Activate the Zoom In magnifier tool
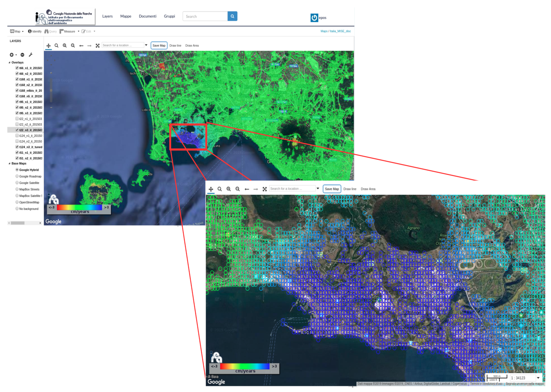Screen dimensions: 551x392 pos(65,45)
